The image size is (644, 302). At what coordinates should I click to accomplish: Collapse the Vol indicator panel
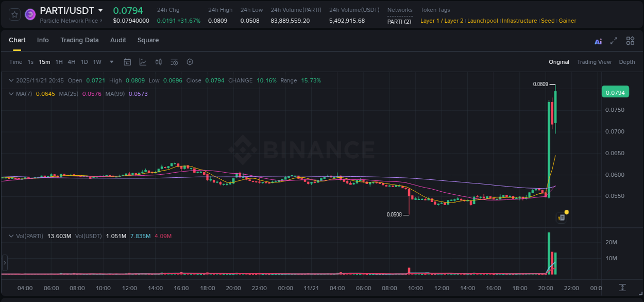click(11, 236)
